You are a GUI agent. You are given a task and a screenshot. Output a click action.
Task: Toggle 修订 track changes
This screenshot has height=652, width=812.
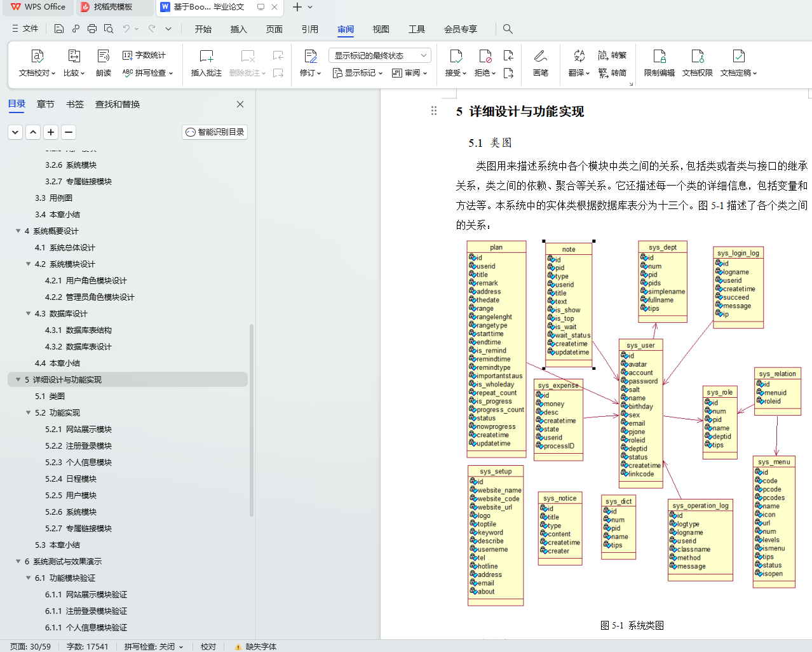(x=310, y=64)
